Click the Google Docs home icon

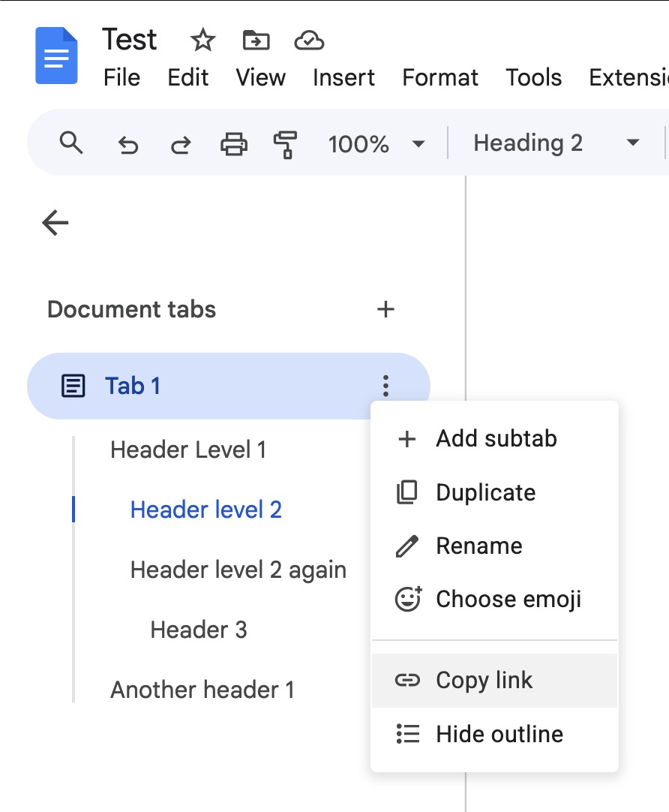[x=57, y=56]
